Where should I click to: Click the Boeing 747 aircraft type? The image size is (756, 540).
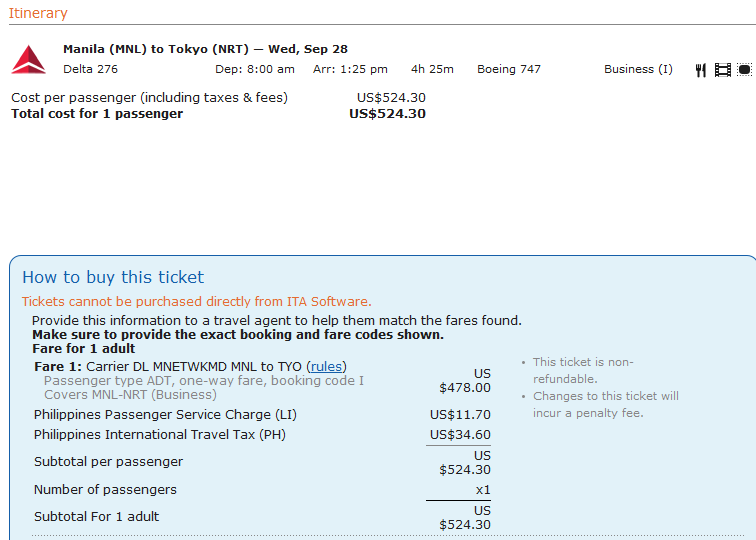coord(509,69)
